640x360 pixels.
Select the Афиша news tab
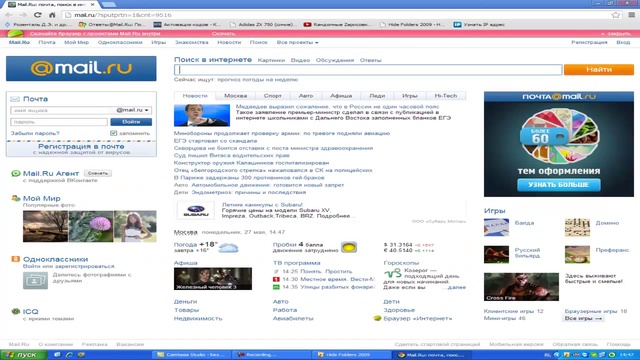(341, 96)
